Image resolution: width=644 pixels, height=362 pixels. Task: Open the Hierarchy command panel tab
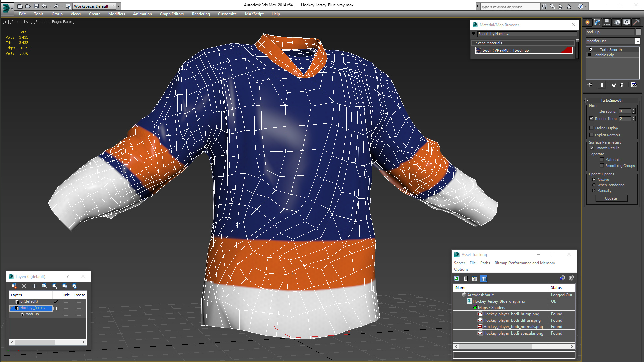point(607,22)
